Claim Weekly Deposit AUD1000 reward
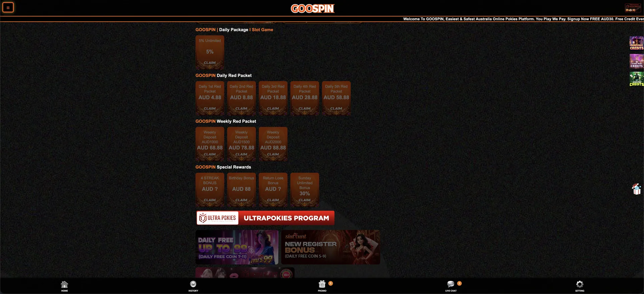The height and width of the screenshot is (294, 644). pyautogui.click(x=210, y=154)
